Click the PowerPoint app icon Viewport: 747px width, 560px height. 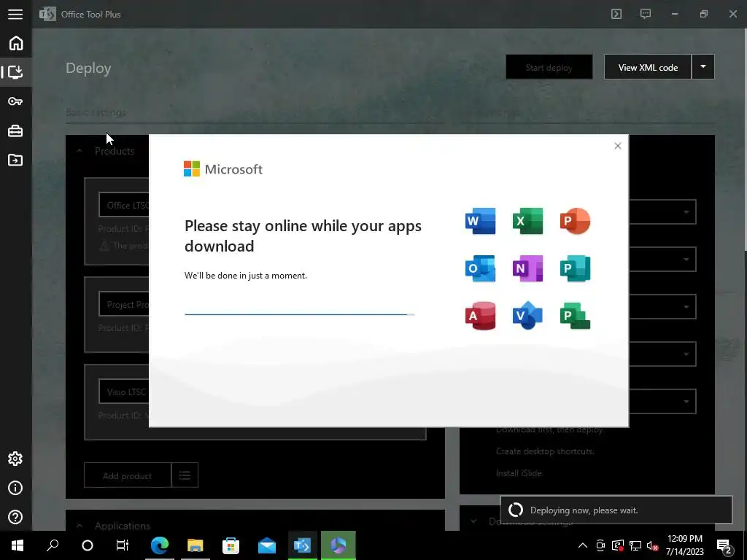click(575, 221)
